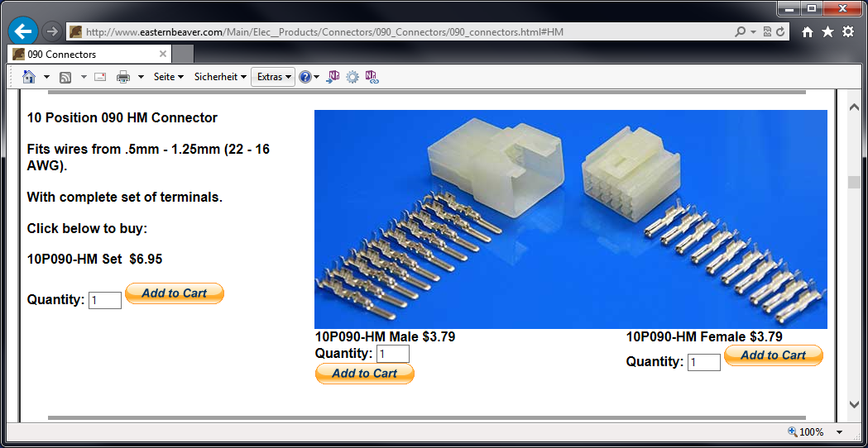This screenshot has height=448, width=868.
Task: Open Favorites with the star icon
Action: coord(827,31)
